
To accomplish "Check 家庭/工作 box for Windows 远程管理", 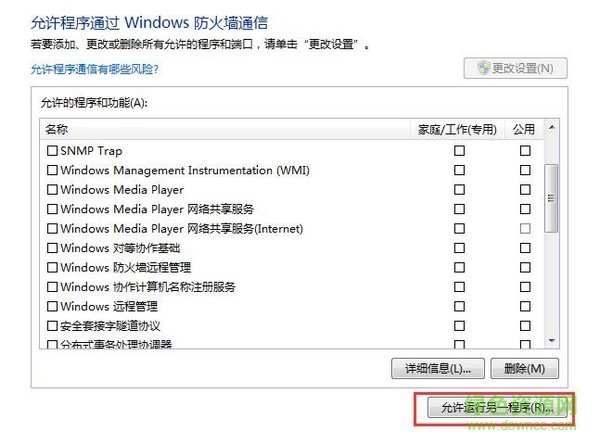I will point(459,306).
